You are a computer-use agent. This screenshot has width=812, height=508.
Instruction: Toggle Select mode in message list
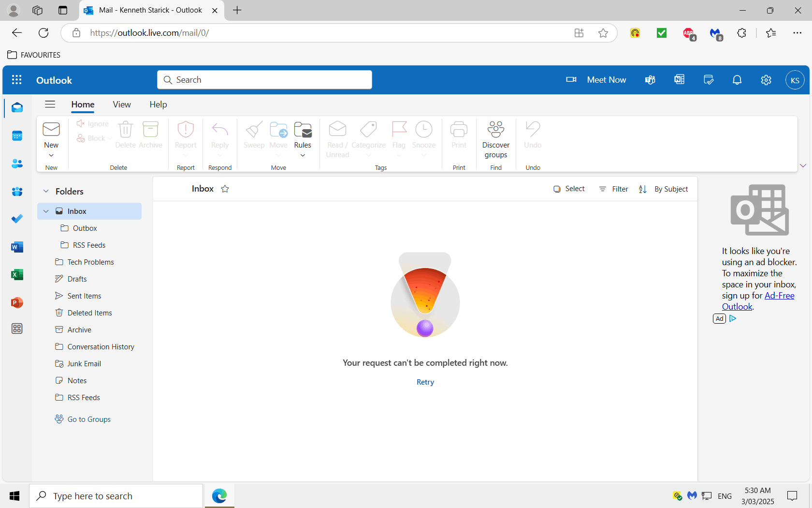click(x=569, y=189)
